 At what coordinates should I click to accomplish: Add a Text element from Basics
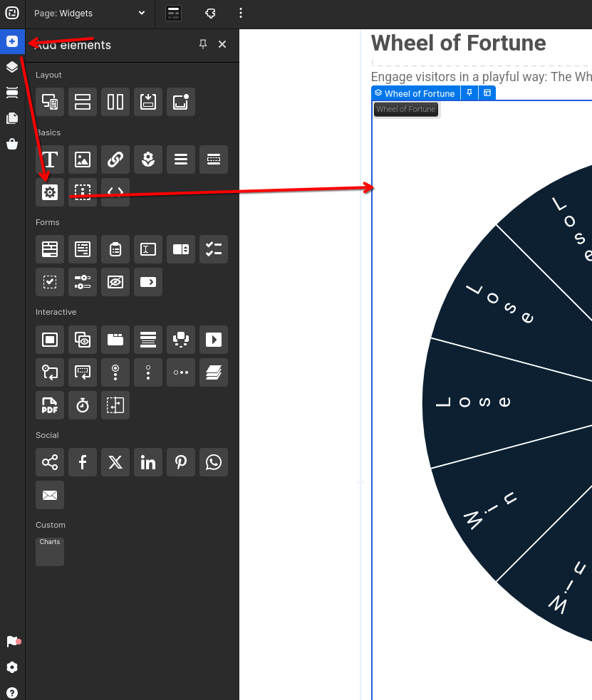tap(50, 160)
